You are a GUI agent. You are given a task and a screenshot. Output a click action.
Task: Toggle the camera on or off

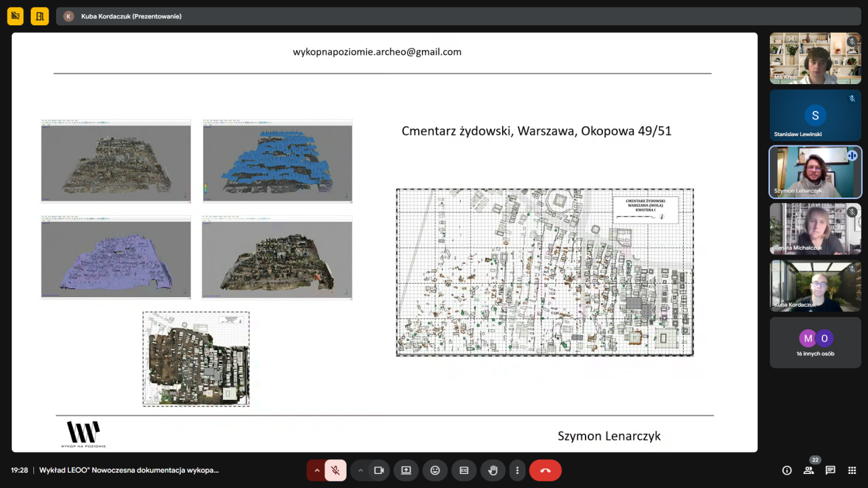(379, 470)
